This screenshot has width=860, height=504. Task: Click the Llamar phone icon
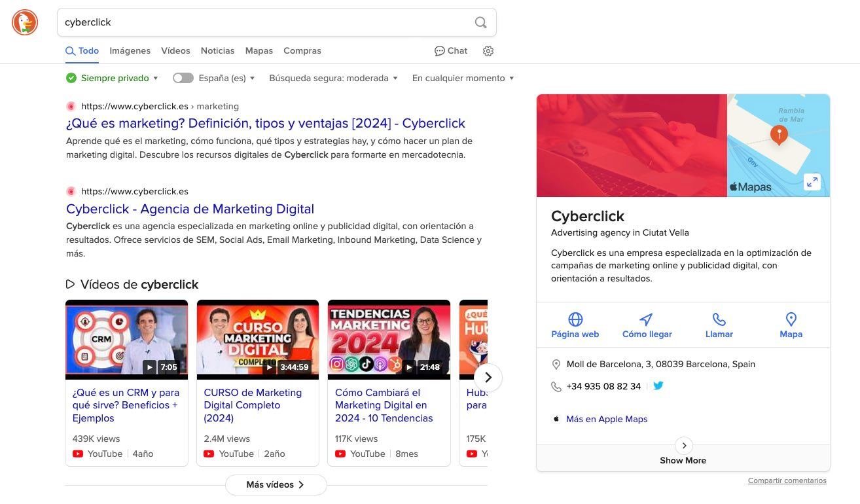(719, 319)
